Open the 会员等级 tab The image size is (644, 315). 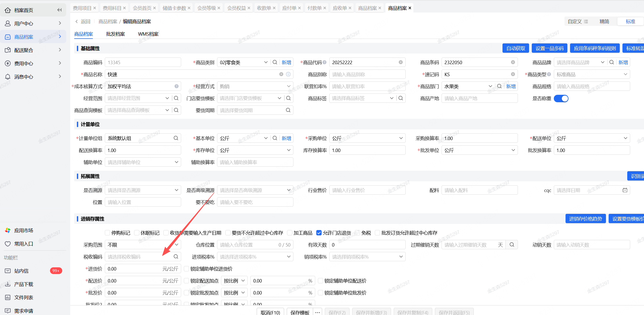click(206, 8)
